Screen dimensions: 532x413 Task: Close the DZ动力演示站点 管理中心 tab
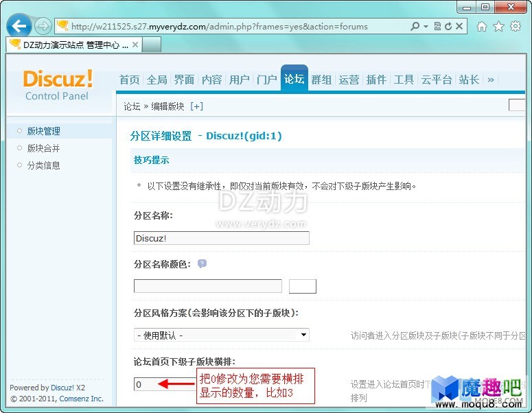coord(135,45)
